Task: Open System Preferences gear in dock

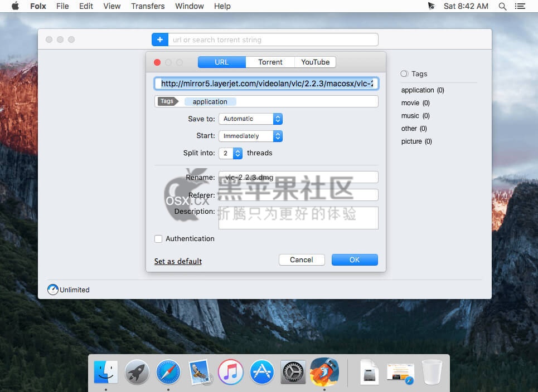Action: (293, 372)
